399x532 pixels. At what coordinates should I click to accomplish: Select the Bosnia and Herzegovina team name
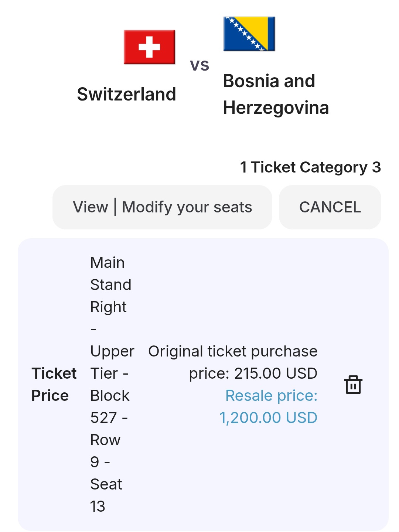pyautogui.click(x=276, y=94)
